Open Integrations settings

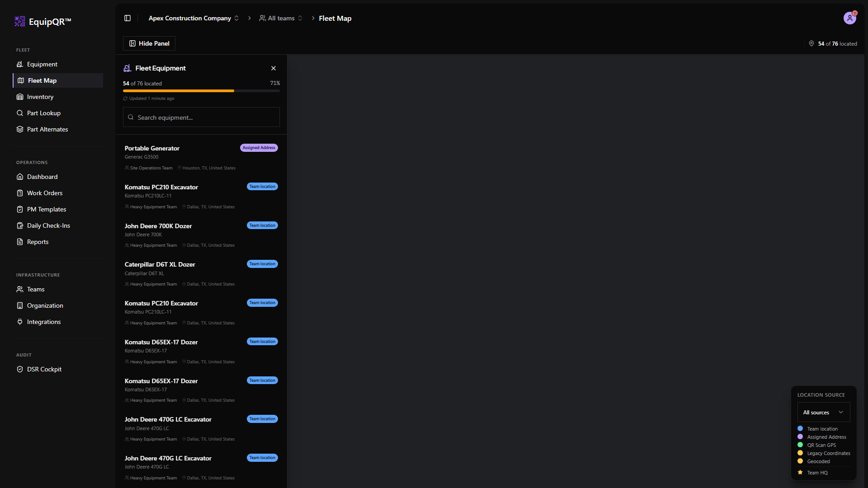pos(58,322)
